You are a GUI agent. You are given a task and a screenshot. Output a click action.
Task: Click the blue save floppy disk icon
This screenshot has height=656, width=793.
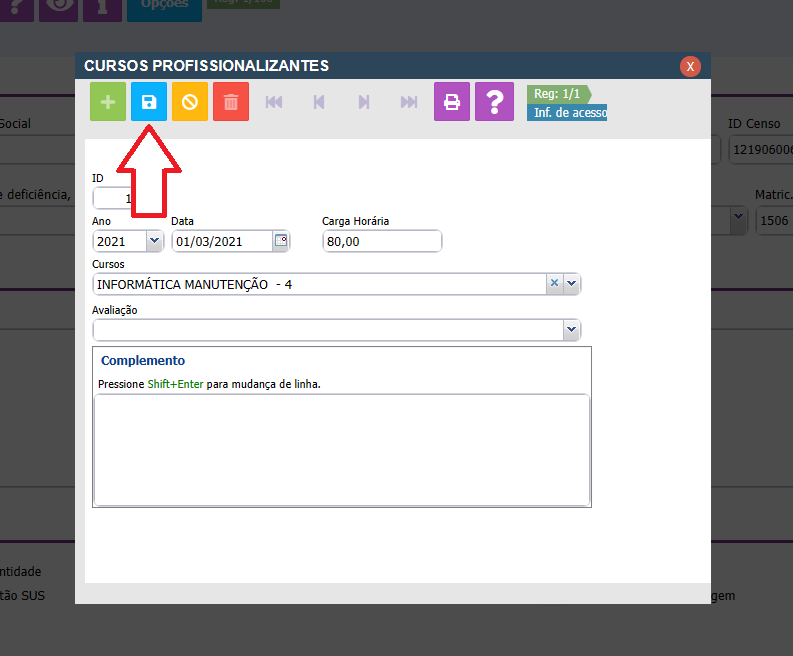[149, 102]
